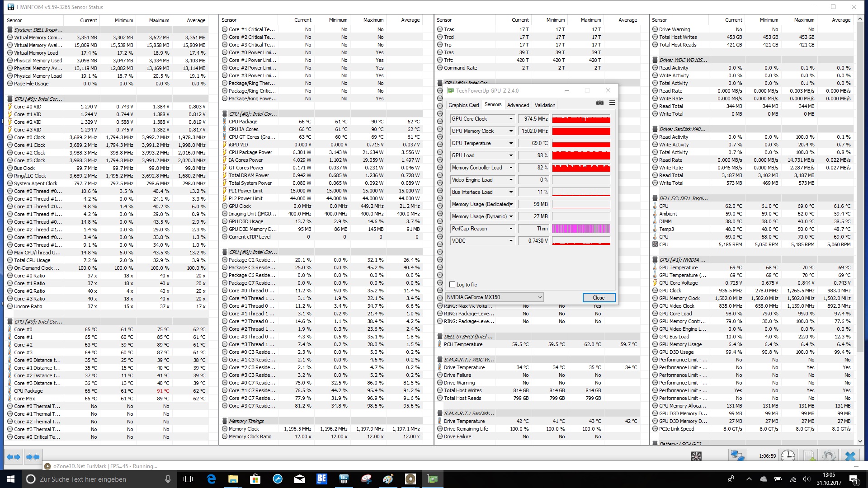Click the collapse columns arrows button in HWiNFO
This screenshot has height=488, width=868.
click(x=33, y=457)
